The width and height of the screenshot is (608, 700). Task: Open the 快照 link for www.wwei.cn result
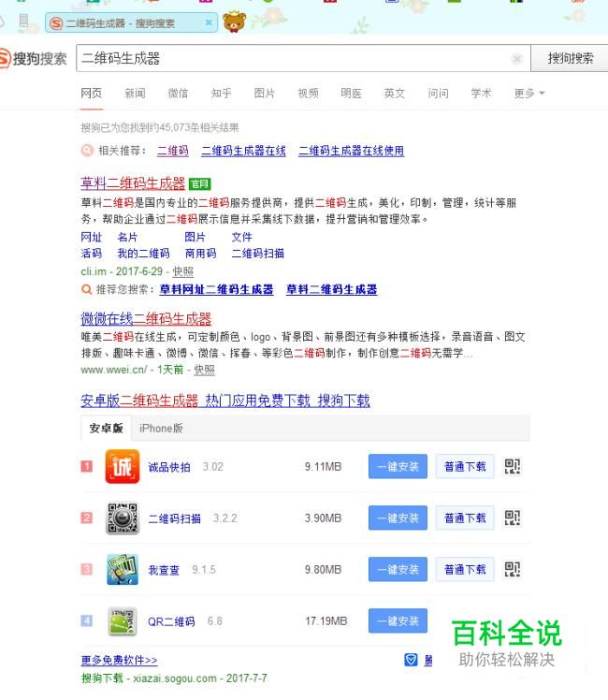[204, 370]
